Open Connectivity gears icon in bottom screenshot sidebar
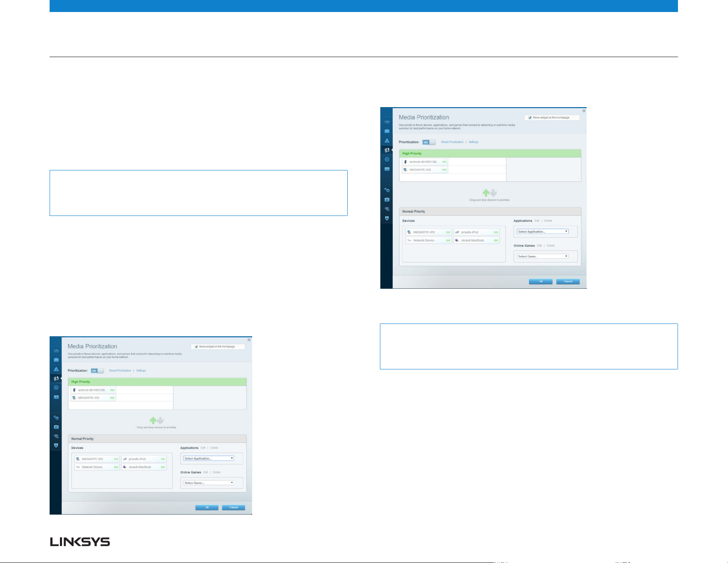728x563 pixels. click(56, 417)
